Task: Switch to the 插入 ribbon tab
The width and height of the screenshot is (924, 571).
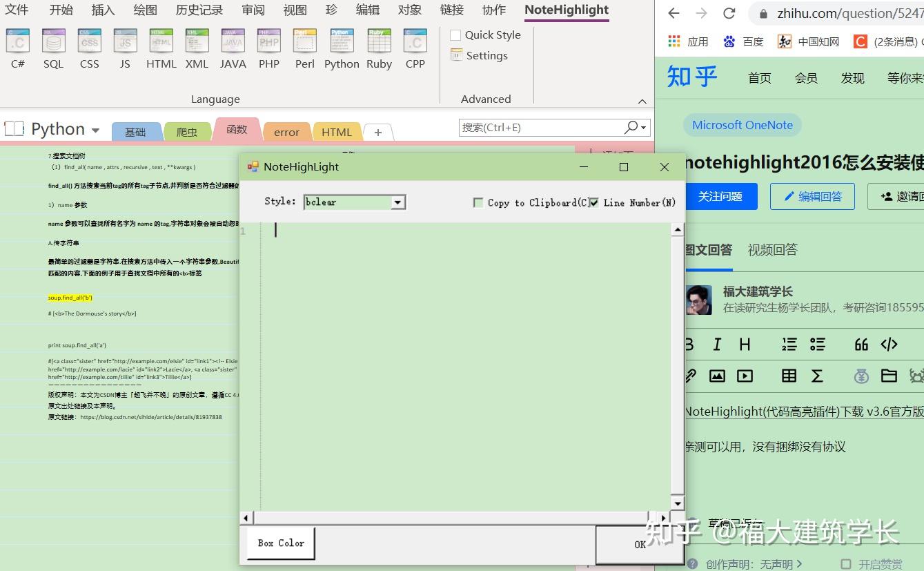Action: [x=103, y=10]
